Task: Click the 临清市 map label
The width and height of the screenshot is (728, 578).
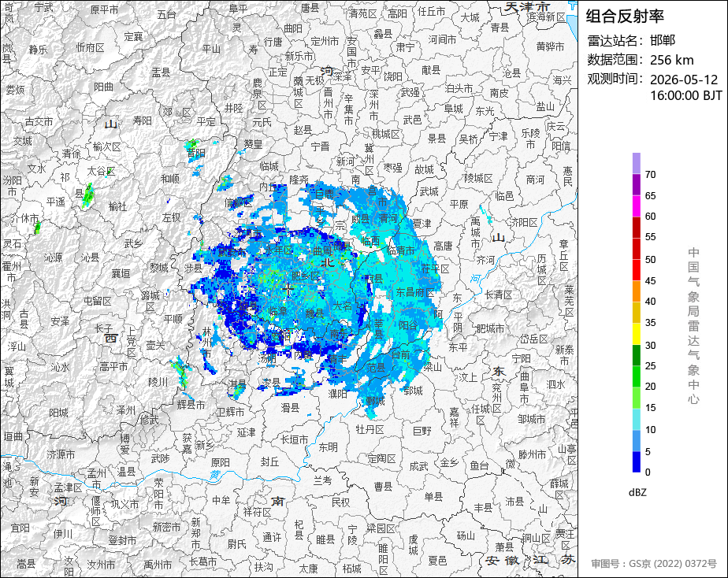Action: [x=401, y=250]
